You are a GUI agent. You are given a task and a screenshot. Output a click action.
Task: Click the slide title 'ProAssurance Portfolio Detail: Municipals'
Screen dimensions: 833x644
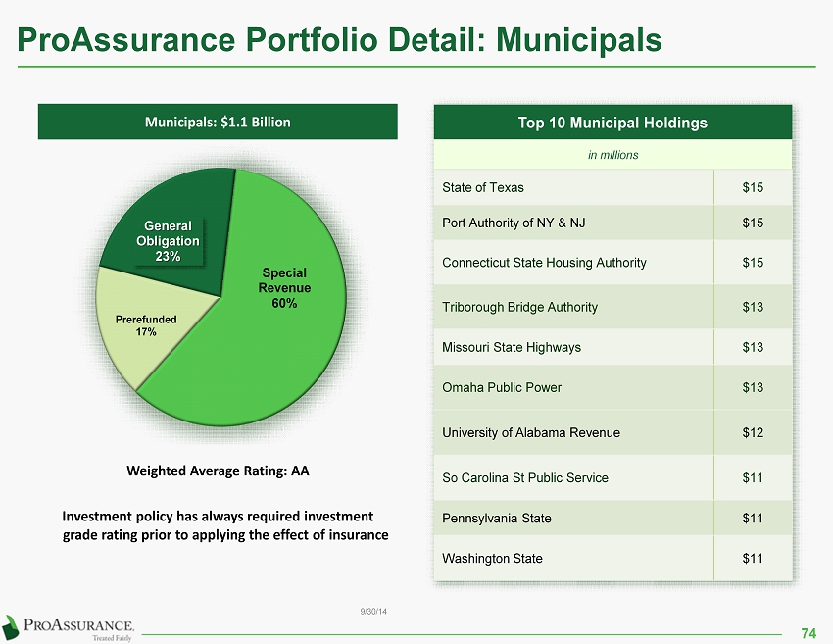[339, 40]
